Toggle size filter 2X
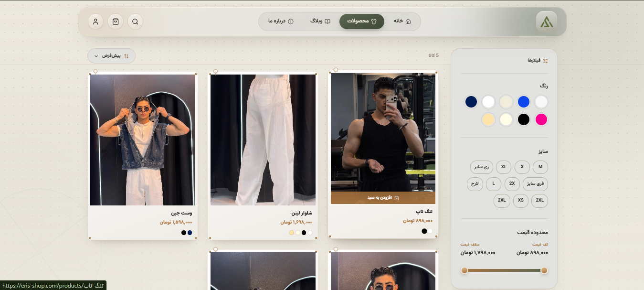This screenshot has height=290, width=644. pos(512,183)
